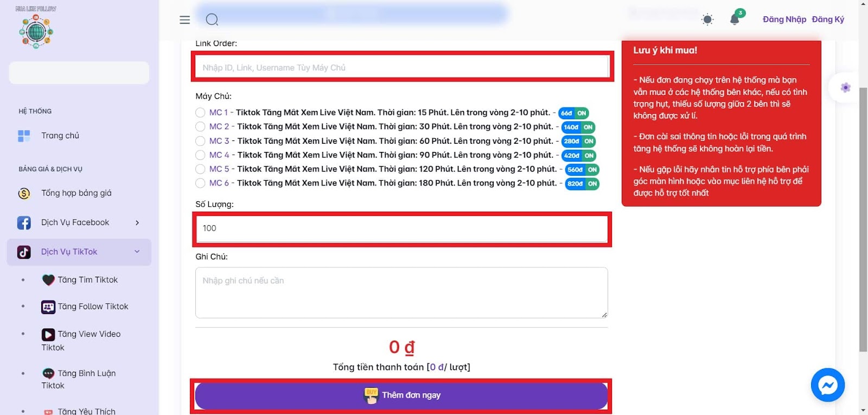The image size is (868, 415).
Task: Click the Trang chủ dashboard icon
Action: 24,136
